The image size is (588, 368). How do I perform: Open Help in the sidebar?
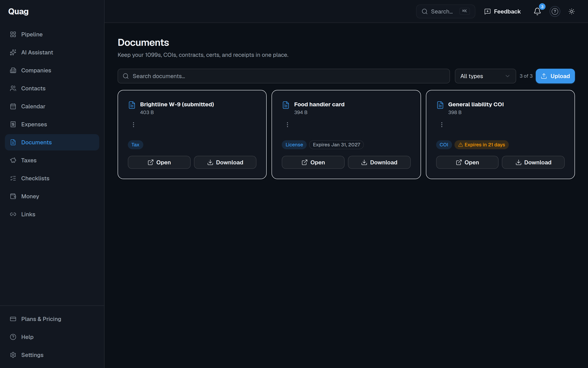point(52,337)
